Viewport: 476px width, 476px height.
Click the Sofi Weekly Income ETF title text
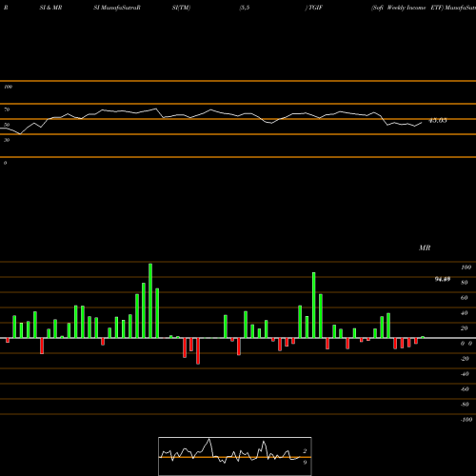[407, 8]
